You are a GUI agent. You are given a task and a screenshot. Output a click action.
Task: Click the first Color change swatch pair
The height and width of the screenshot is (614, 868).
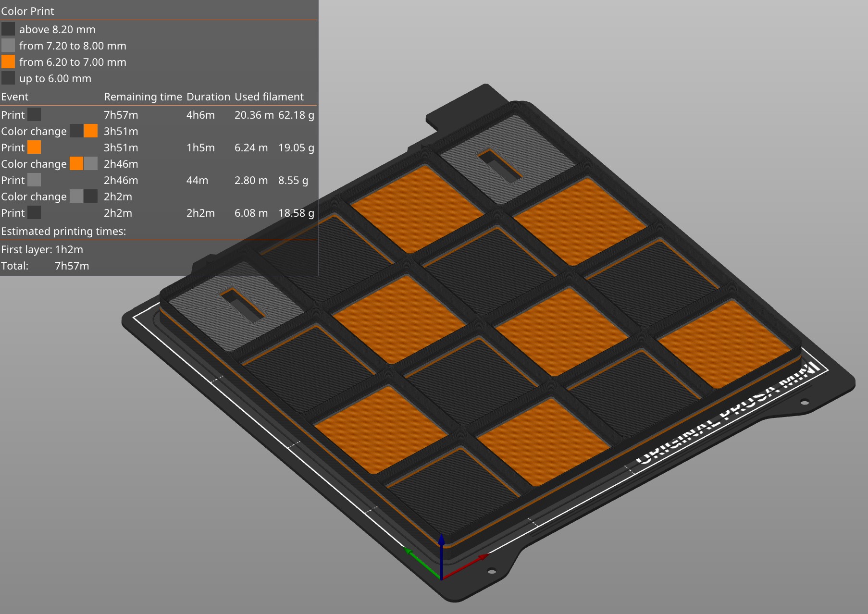coord(83,131)
